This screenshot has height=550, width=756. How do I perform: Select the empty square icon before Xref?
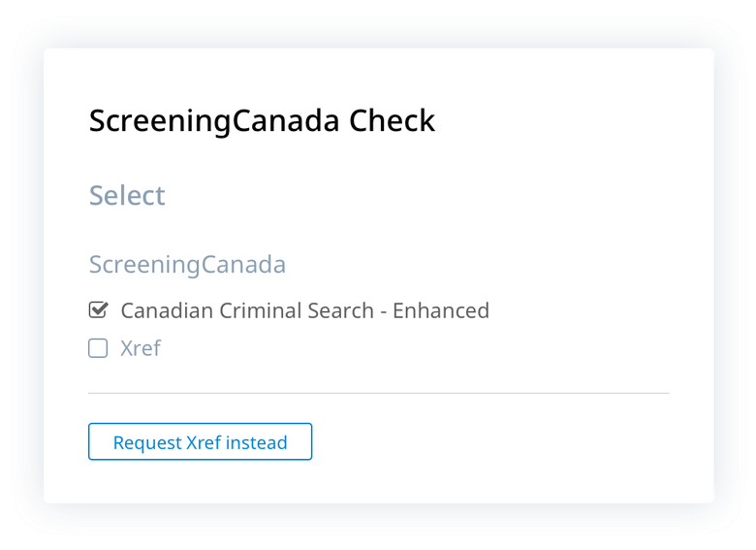(98, 348)
